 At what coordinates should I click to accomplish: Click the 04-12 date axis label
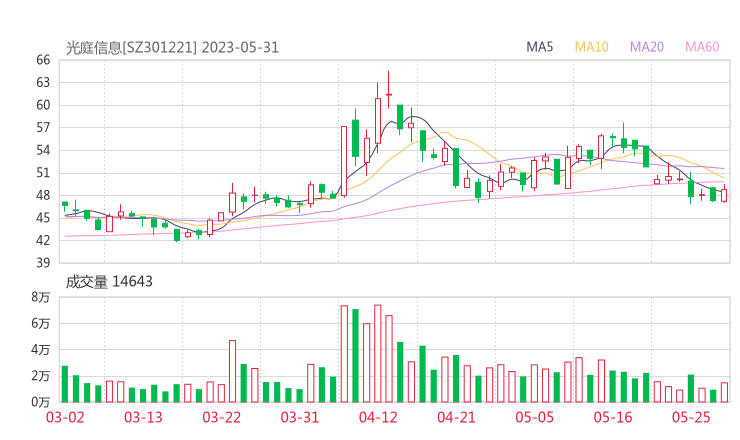tap(378, 417)
